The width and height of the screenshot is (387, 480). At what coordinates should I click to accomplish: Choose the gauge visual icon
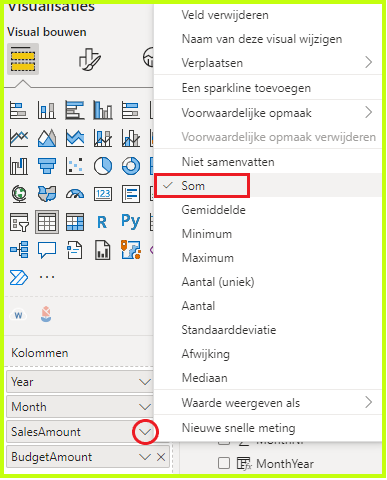(75, 194)
